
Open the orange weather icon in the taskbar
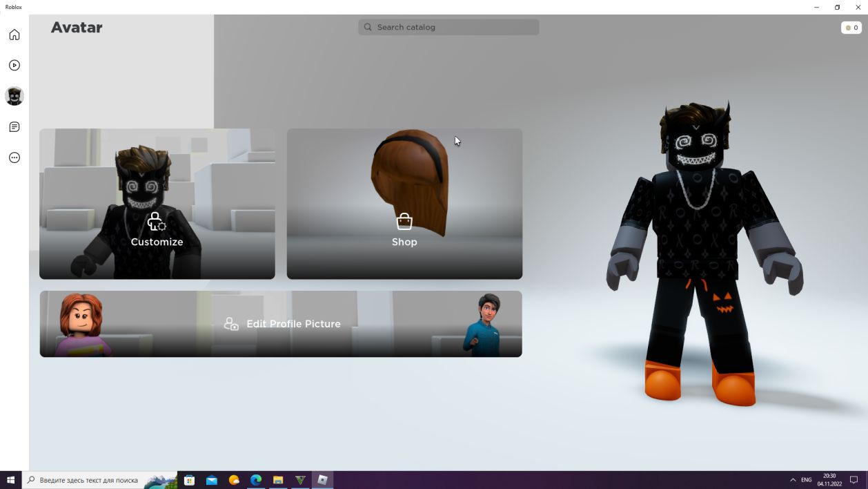click(234, 480)
